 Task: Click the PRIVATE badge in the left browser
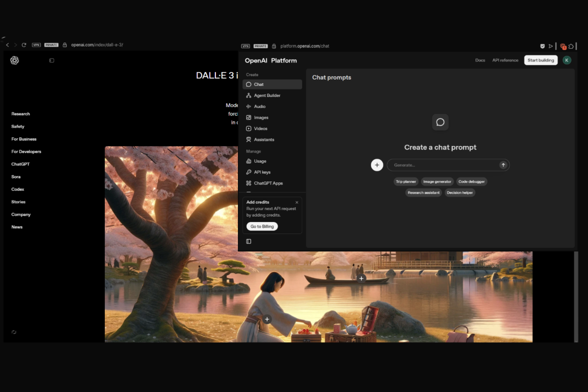click(51, 45)
